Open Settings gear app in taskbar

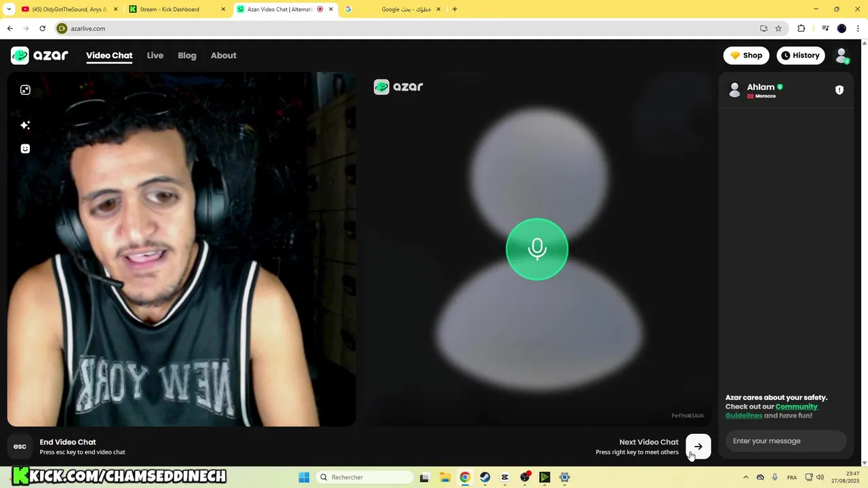point(565,477)
